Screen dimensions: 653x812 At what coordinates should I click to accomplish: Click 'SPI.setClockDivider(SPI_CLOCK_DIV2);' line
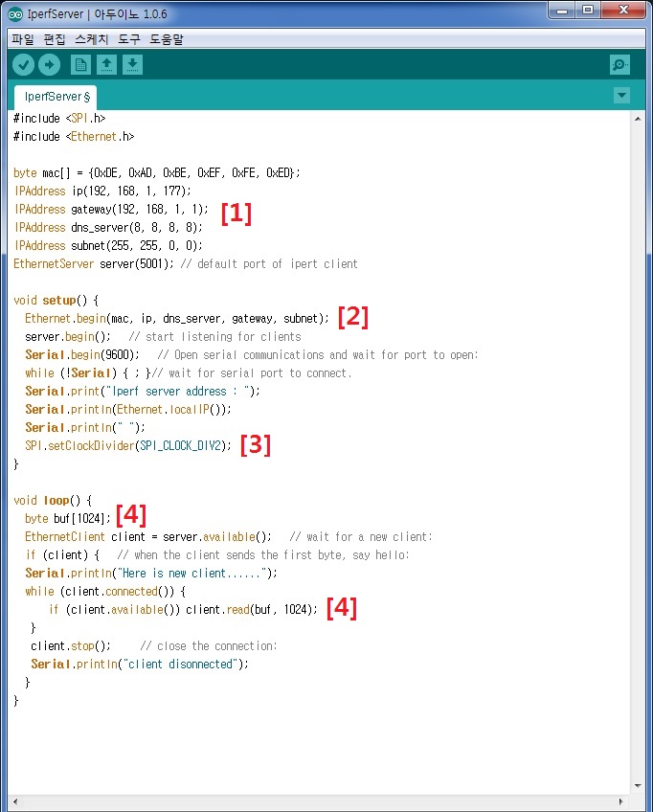tap(128, 446)
